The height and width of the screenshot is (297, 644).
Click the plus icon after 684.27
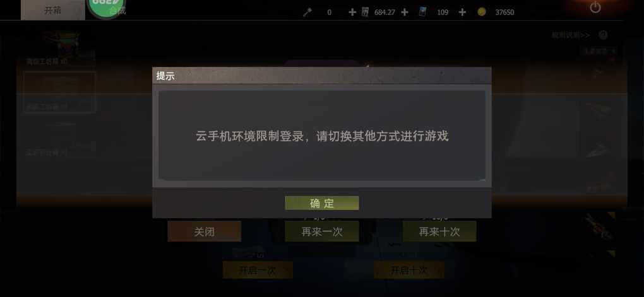405,13
